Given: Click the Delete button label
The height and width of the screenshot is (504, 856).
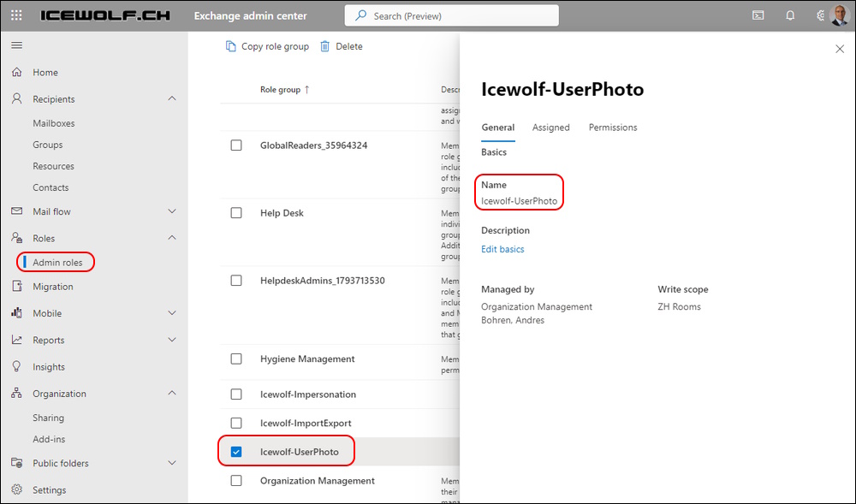Looking at the screenshot, I should click(349, 46).
